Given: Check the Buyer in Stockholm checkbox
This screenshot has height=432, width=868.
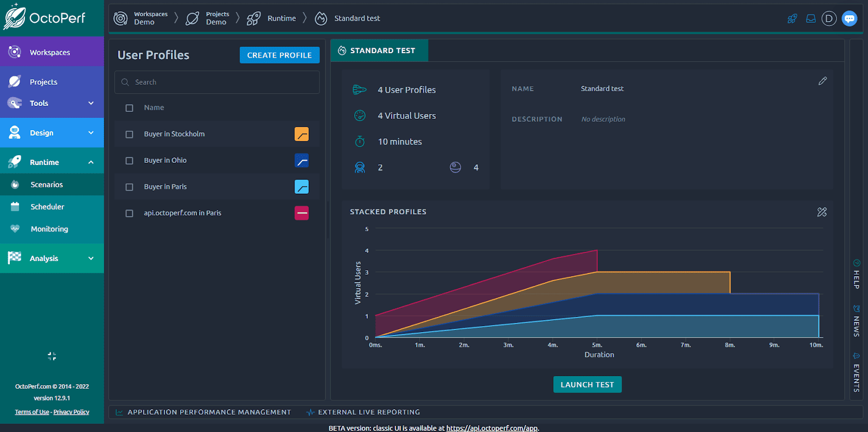Looking at the screenshot, I should (129, 134).
